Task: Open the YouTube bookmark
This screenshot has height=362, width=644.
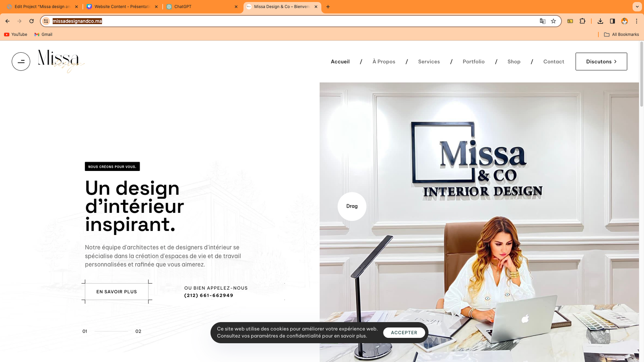Action: click(16, 35)
